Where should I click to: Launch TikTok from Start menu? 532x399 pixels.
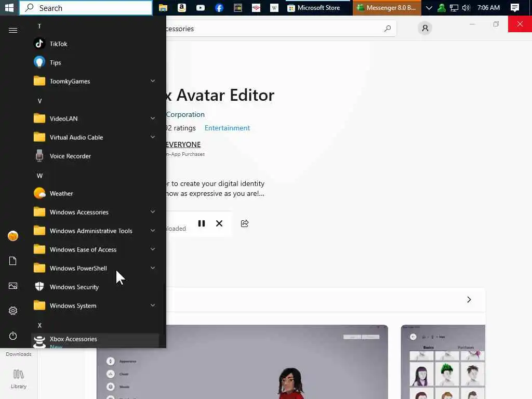point(95,44)
